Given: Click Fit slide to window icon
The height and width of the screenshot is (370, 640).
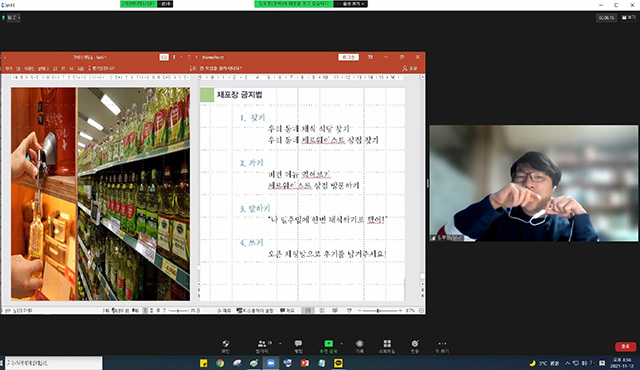Looking at the screenshot, I should (421, 310).
